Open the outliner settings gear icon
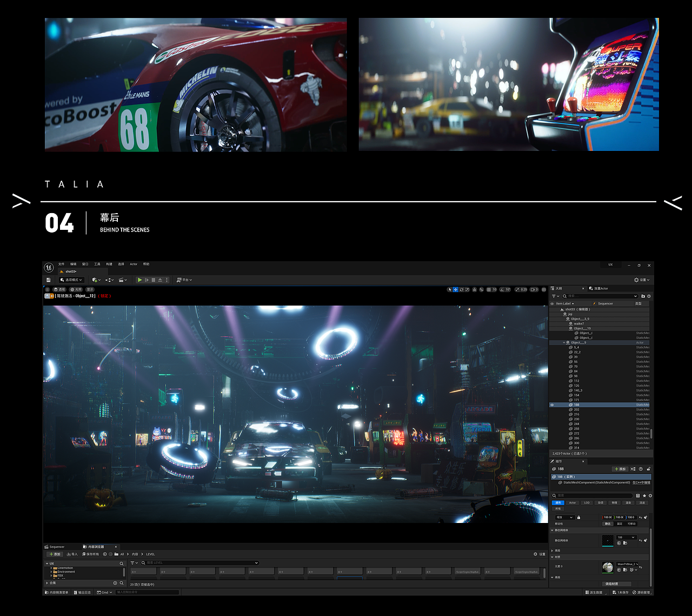 pos(649,296)
